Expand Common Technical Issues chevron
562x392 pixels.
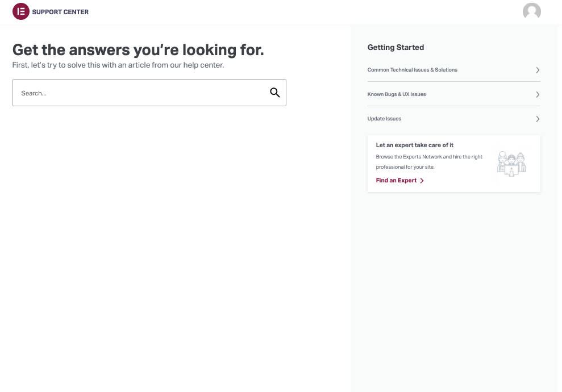tap(538, 70)
